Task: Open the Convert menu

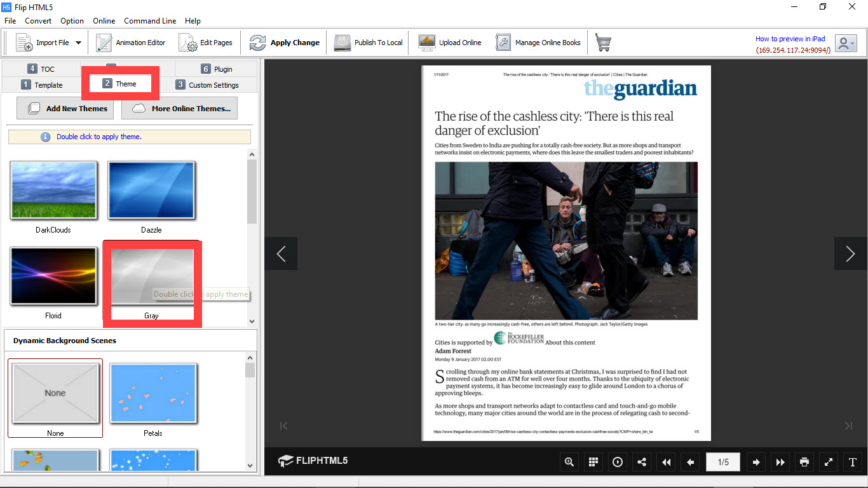Action: (x=38, y=21)
